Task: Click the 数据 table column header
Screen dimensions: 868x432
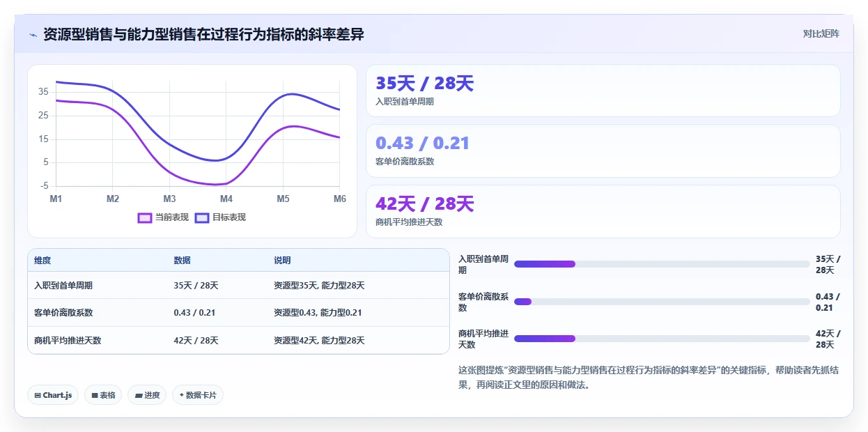Action: pos(182,261)
